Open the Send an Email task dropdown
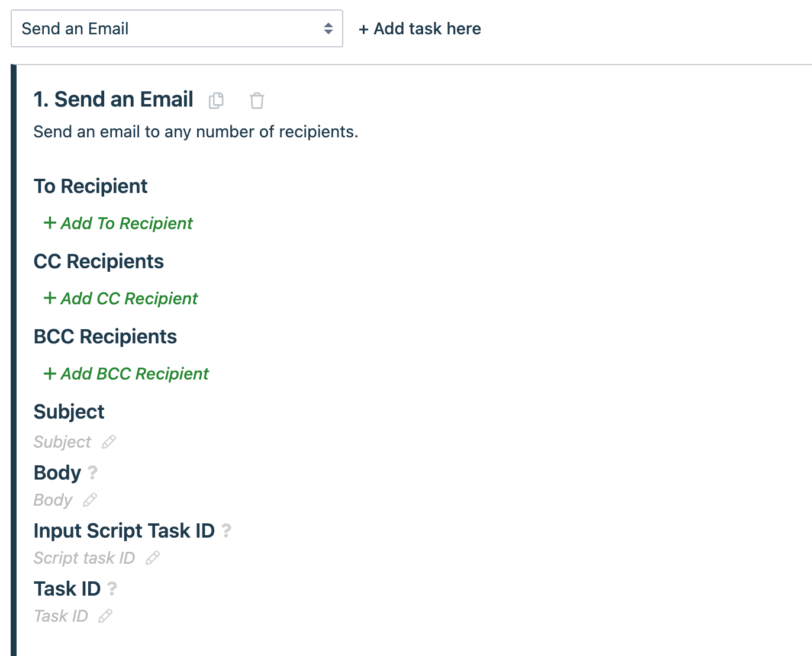Image resolution: width=812 pixels, height=656 pixels. pyautogui.click(x=177, y=28)
